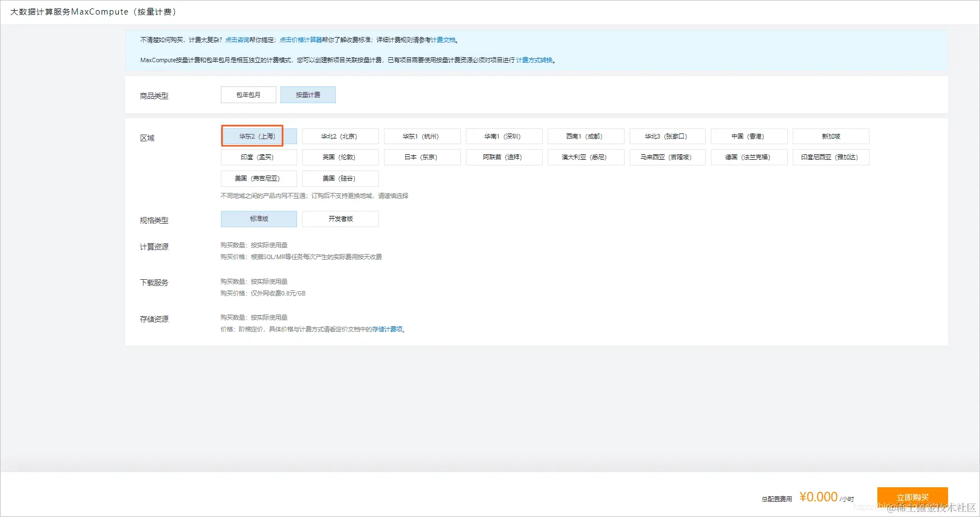Click the ¥0.000 total price value
Screen dimensions: 980x517
tap(819, 497)
